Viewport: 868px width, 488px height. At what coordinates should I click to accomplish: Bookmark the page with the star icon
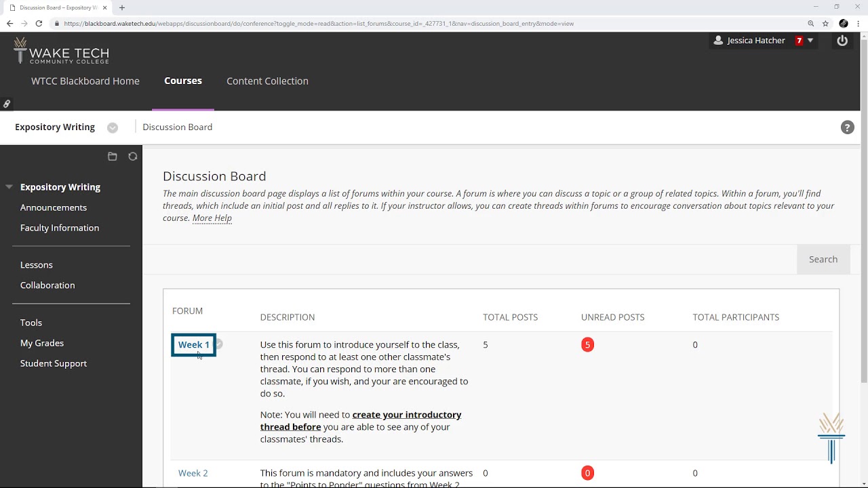pyautogui.click(x=825, y=23)
